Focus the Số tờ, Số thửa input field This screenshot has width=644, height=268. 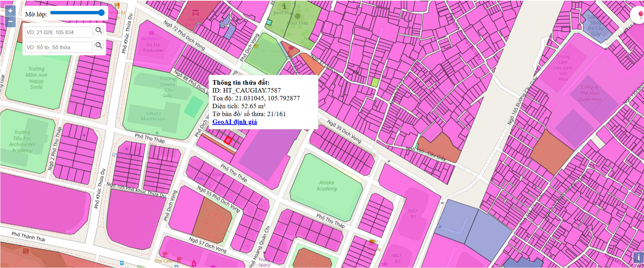[59, 47]
